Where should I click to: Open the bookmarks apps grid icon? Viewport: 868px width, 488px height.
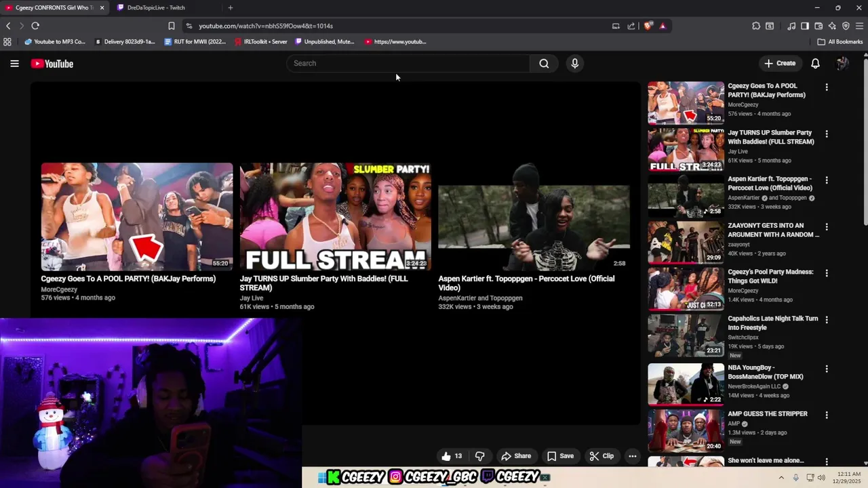[7, 41]
